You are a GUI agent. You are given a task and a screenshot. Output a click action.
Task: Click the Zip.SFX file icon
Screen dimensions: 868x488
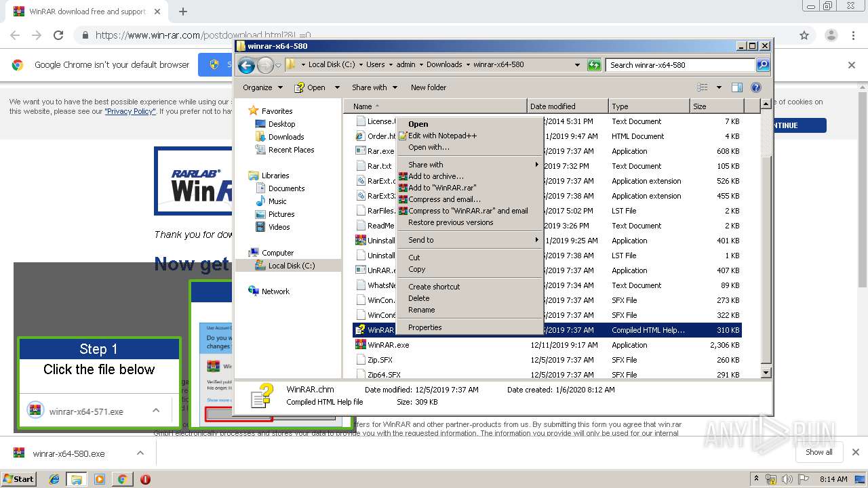pyautogui.click(x=361, y=360)
